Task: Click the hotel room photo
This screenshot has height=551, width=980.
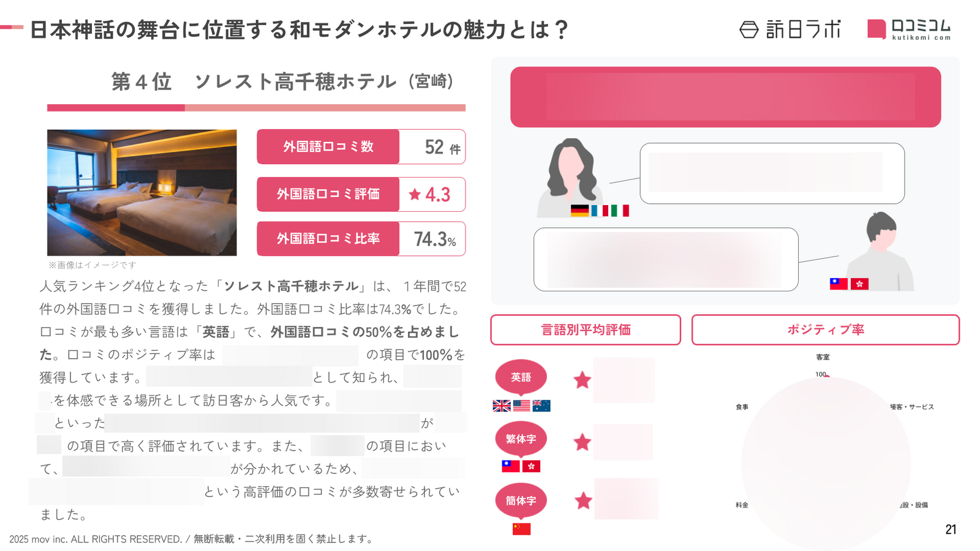Action: tap(141, 193)
